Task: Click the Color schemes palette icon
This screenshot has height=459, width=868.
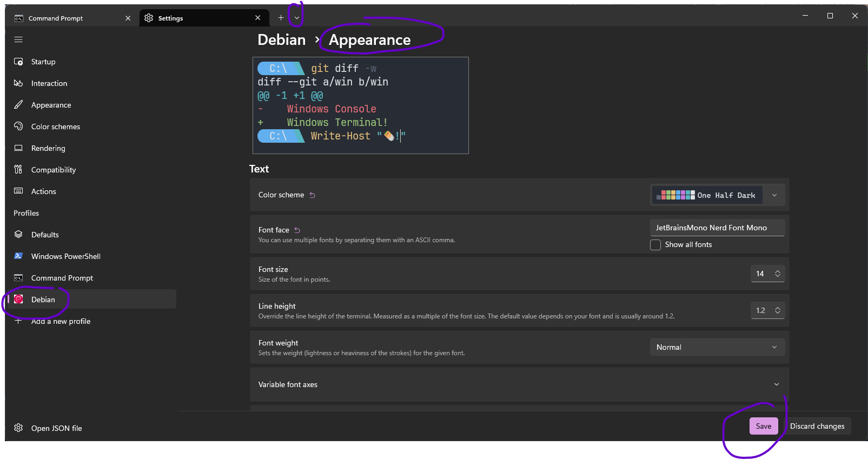Action: point(18,127)
